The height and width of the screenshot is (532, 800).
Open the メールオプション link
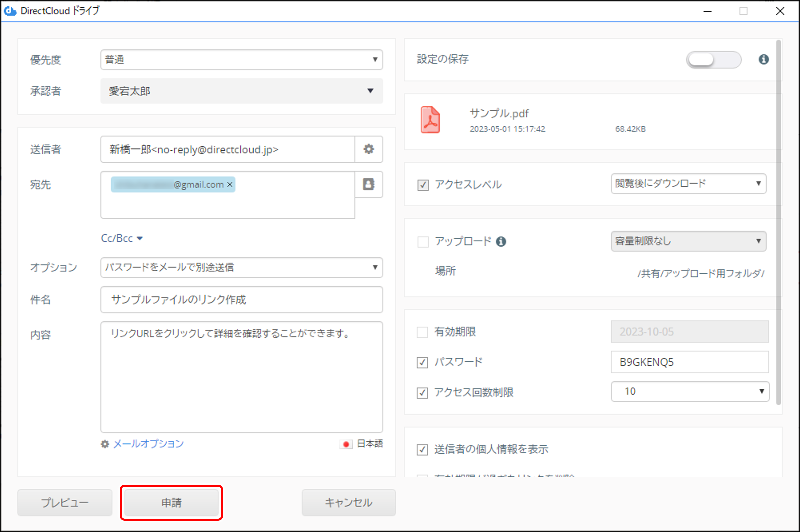click(148, 444)
